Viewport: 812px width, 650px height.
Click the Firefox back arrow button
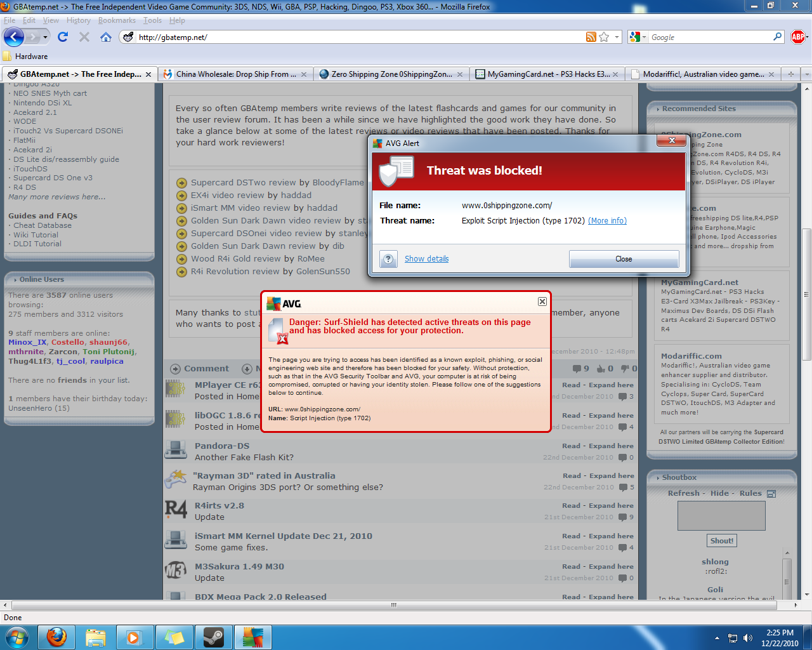click(x=14, y=37)
